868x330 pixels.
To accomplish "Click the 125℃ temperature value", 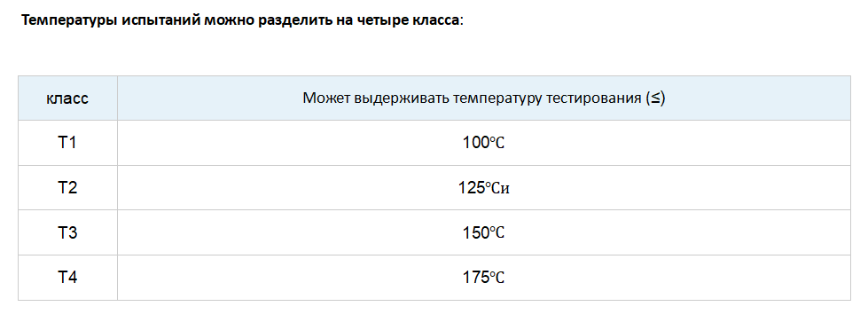I will point(480,188).
